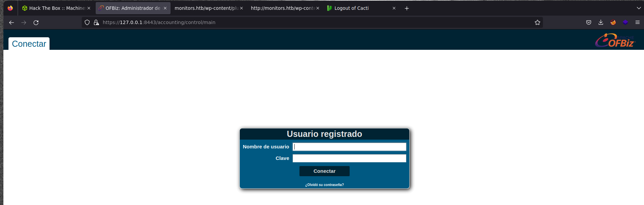
Task: Open tracking protection shield panel
Action: pos(87,23)
